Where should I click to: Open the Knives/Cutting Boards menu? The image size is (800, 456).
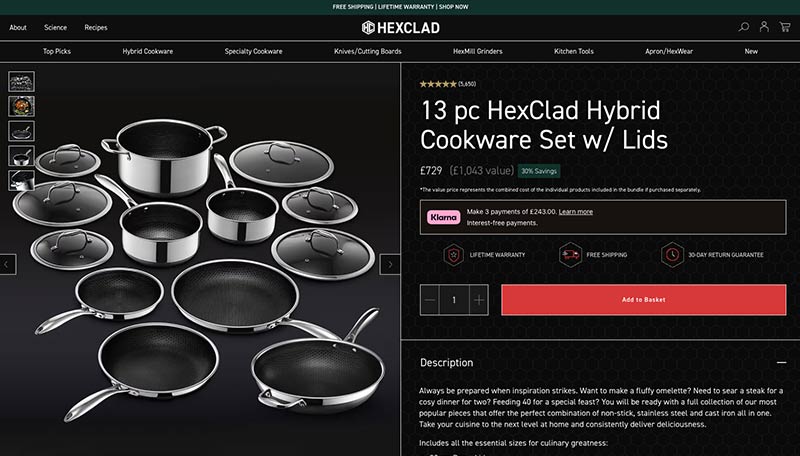point(367,51)
